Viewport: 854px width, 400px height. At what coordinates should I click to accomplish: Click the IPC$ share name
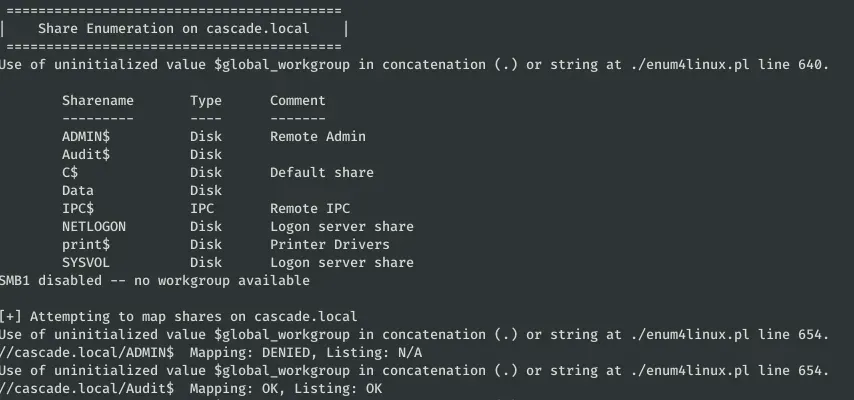(78, 209)
